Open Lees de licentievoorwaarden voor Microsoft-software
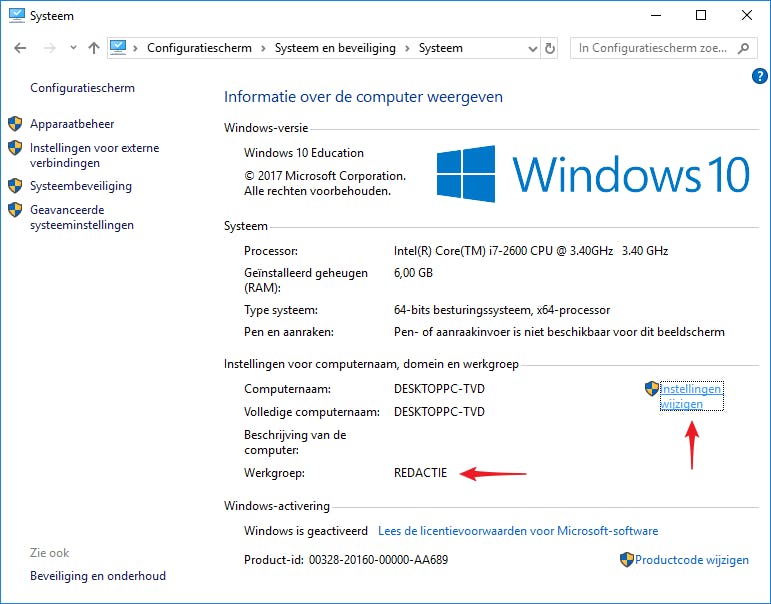This screenshot has height=604, width=771. click(518, 531)
